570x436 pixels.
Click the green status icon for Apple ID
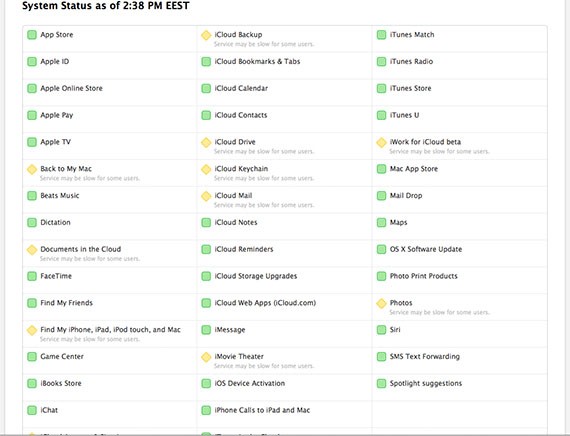click(x=32, y=62)
